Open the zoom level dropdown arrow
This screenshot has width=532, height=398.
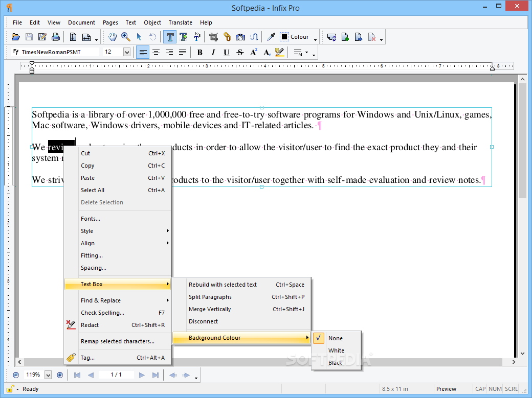click(x=48, y=375)
